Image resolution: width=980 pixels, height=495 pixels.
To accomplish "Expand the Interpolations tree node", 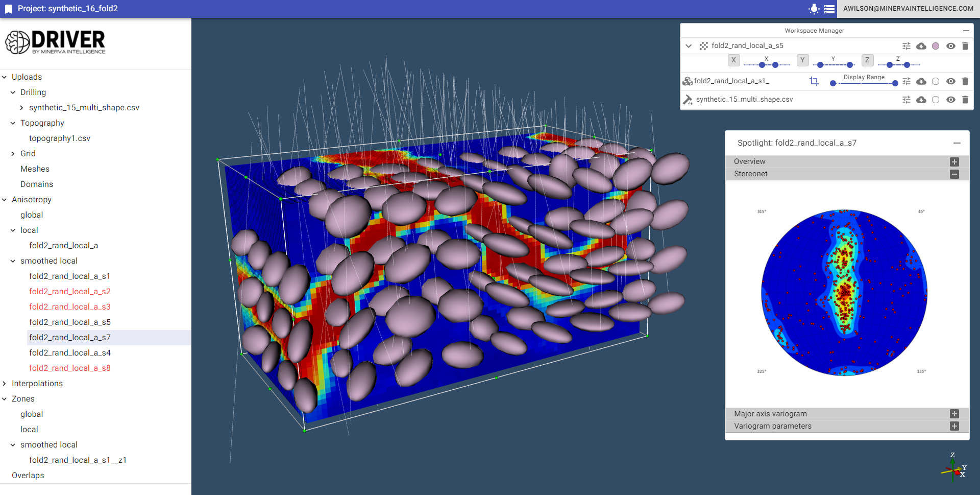I will [5, 384].
